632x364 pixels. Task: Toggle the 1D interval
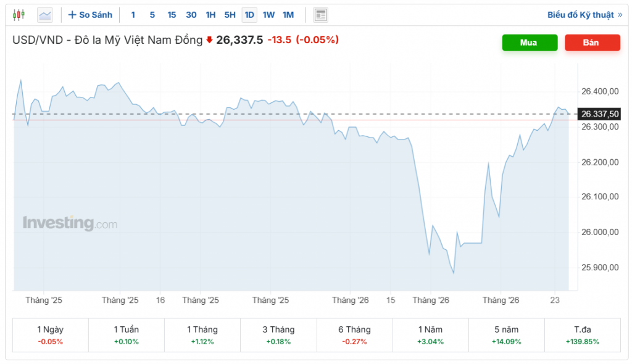coord(249,15)
